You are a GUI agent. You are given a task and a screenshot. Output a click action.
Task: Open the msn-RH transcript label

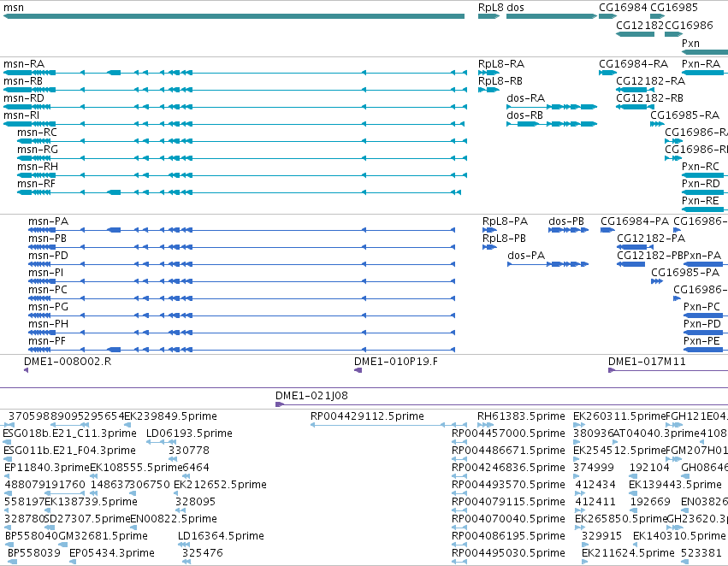[38, 167]
